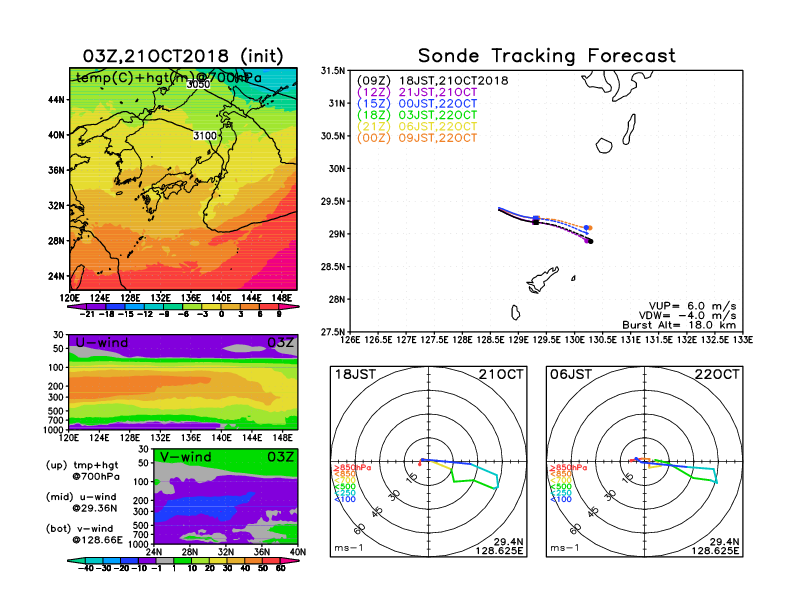
Task: Click the 3050 contour label on the map
Action: (198, 85)
